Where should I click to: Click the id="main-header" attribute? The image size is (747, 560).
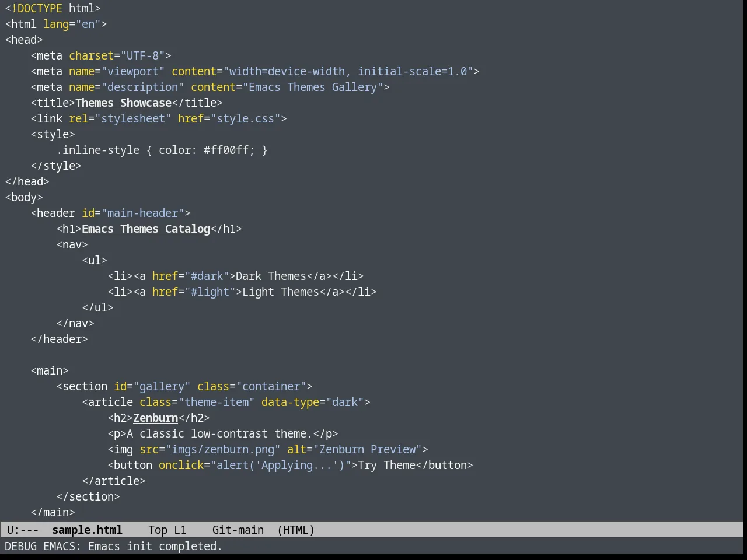pyautogui.click(x=133, y=213)
